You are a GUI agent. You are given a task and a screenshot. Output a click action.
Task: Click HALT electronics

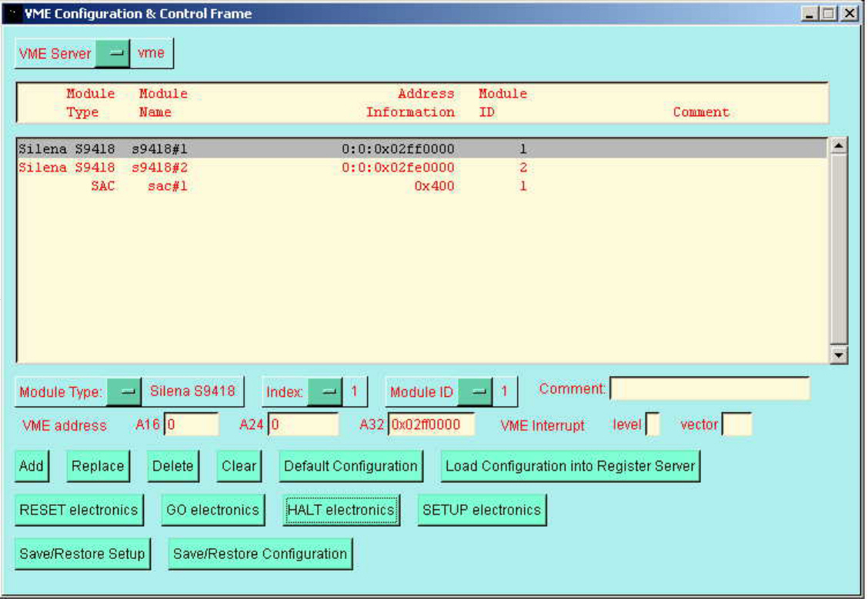[x=341, y=510]
